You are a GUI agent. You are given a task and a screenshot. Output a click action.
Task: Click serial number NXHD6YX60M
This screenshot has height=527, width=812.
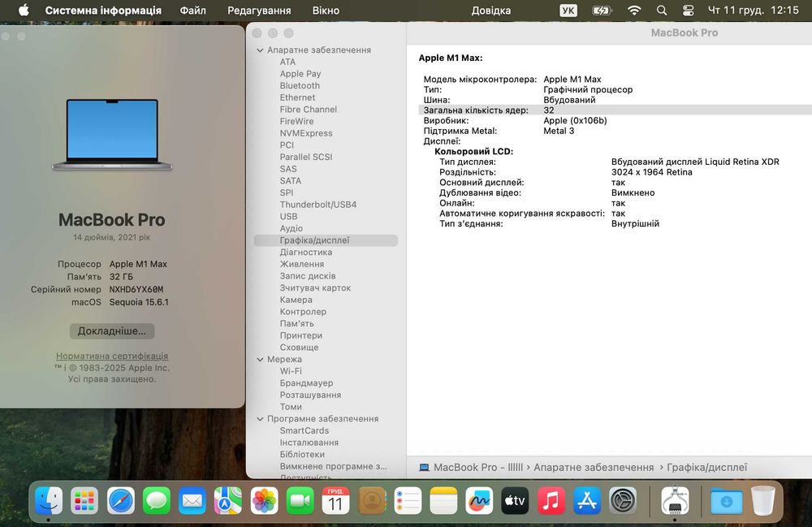pos(136,289)
